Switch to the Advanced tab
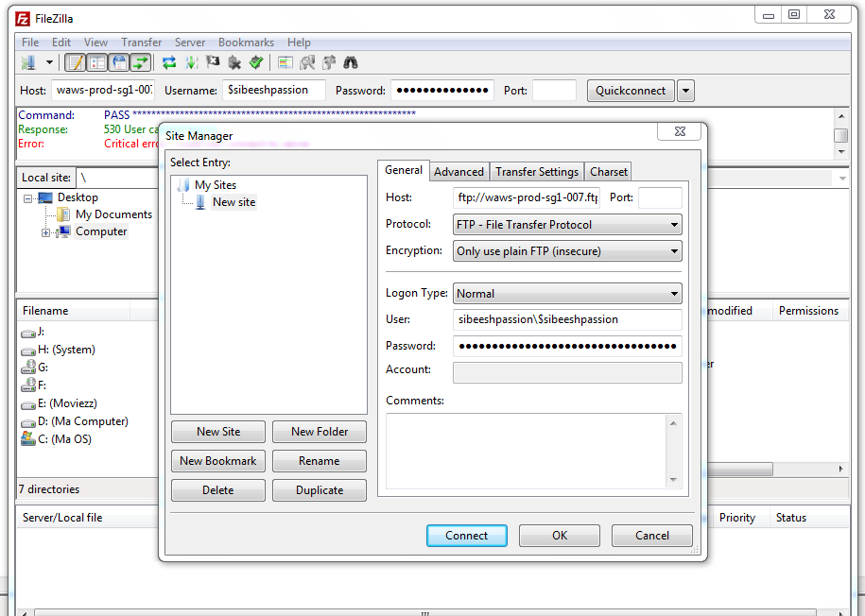Screen dimensions: 865x616 point(458,172)
